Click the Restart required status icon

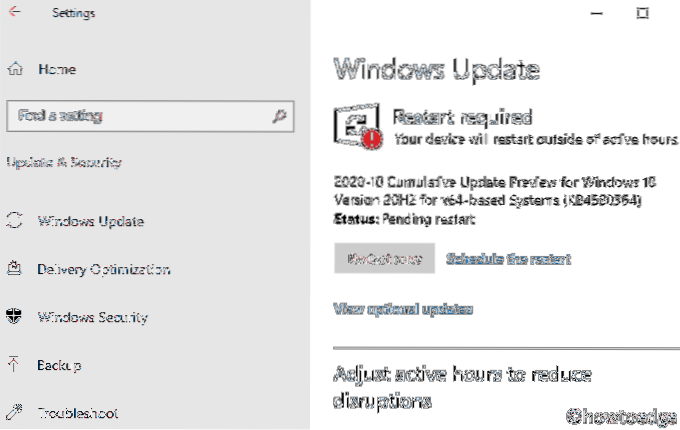click(x=358, y=125)
